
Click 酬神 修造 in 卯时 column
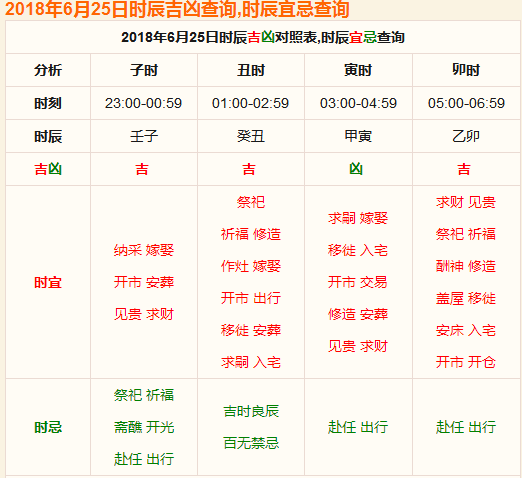point(466,266)
